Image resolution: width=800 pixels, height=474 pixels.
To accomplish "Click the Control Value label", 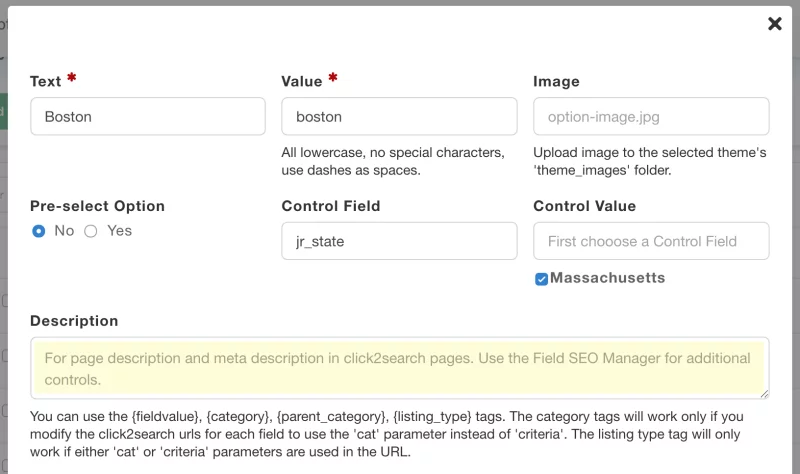I will click(584, 206).
